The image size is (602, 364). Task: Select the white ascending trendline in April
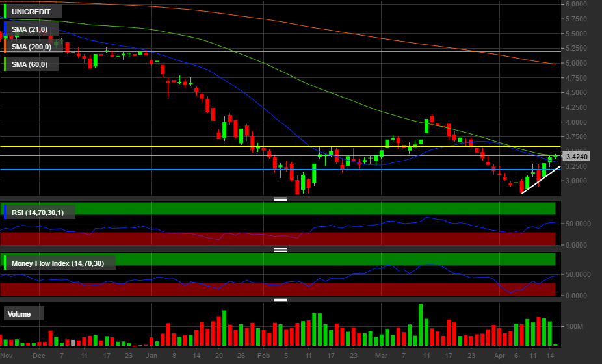541,180
